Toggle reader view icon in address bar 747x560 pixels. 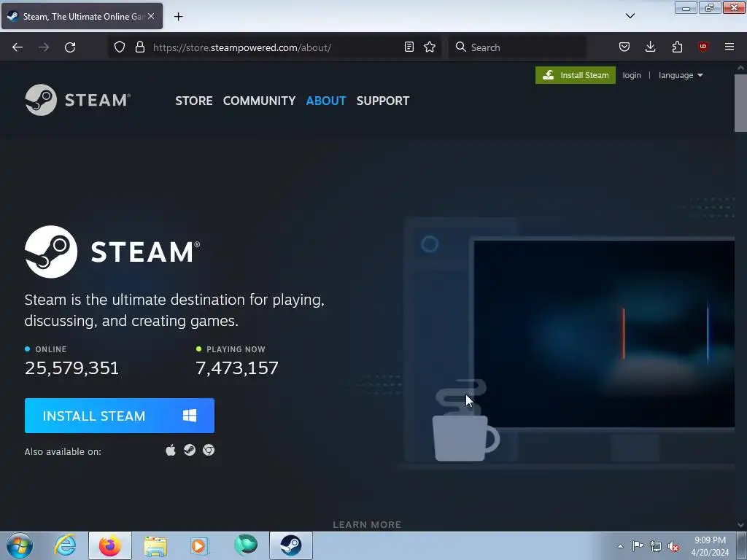(x=409, y=47)
